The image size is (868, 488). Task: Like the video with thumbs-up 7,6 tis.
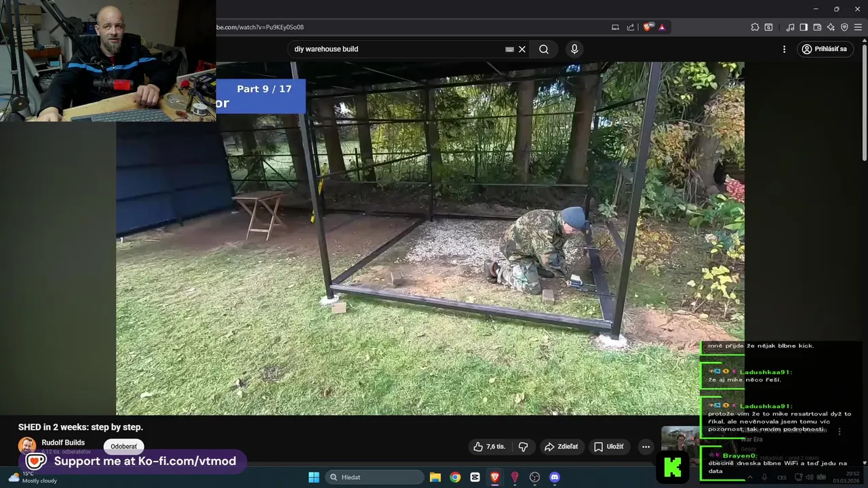coord(489,447)
